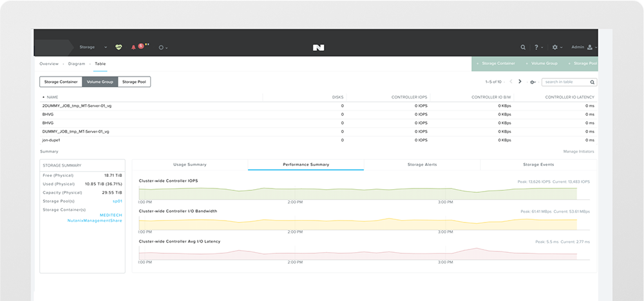Select row 2DUMMY_JOB_tmp_MT-Server-01_vg
The width and height of the screenshot is (644, 301).
[318, 106]
